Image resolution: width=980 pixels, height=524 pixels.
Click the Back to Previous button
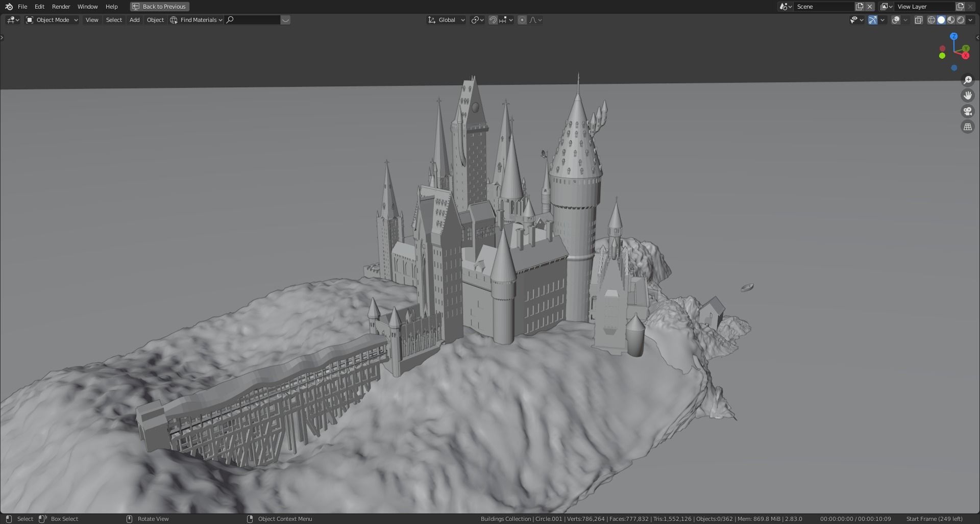159,7
